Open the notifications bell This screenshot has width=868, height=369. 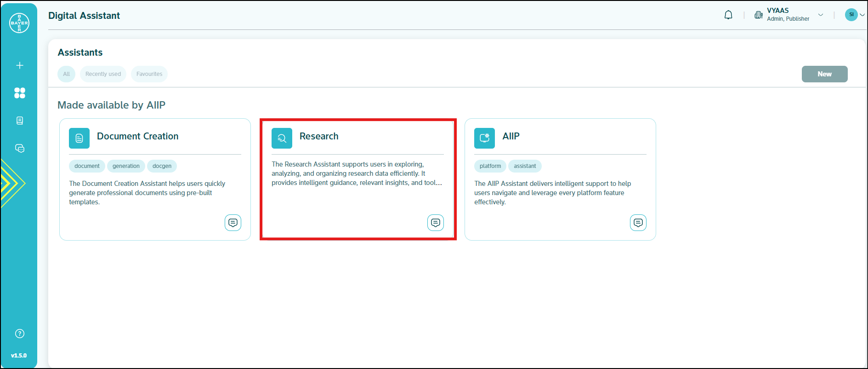728,15
